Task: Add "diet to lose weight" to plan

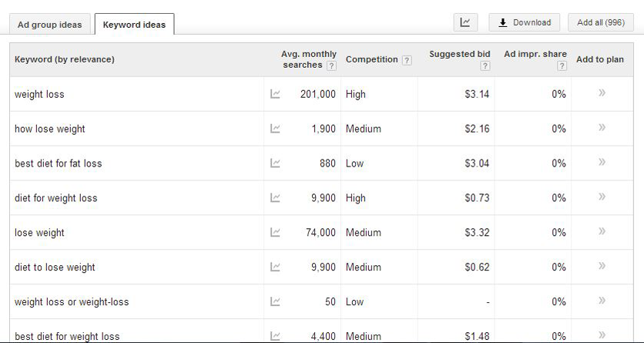Action: [x=602, y=267]
